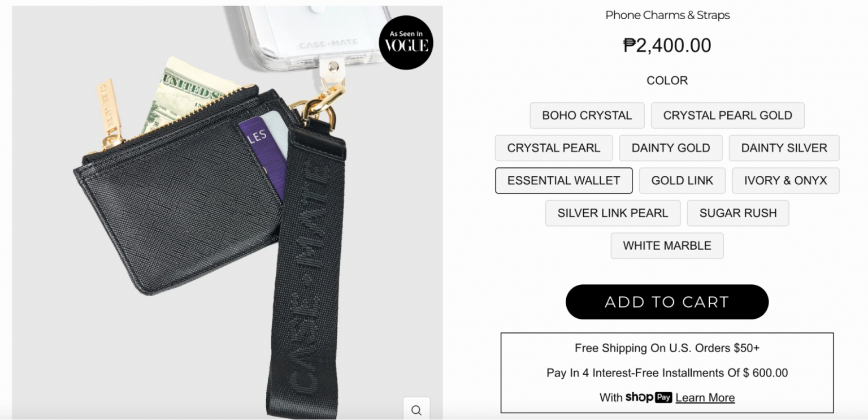Select the Essential Wallet variant
This screenshot has width=868, height=420.
tap(563, 181)
